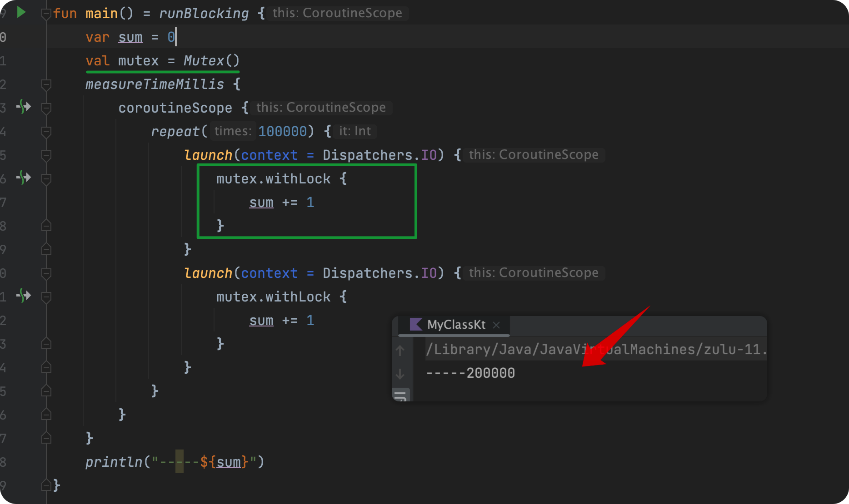The width and height of the screenshot is (849, 504).
Task: Collapse the repeat block fold
Action: [46, 132]
